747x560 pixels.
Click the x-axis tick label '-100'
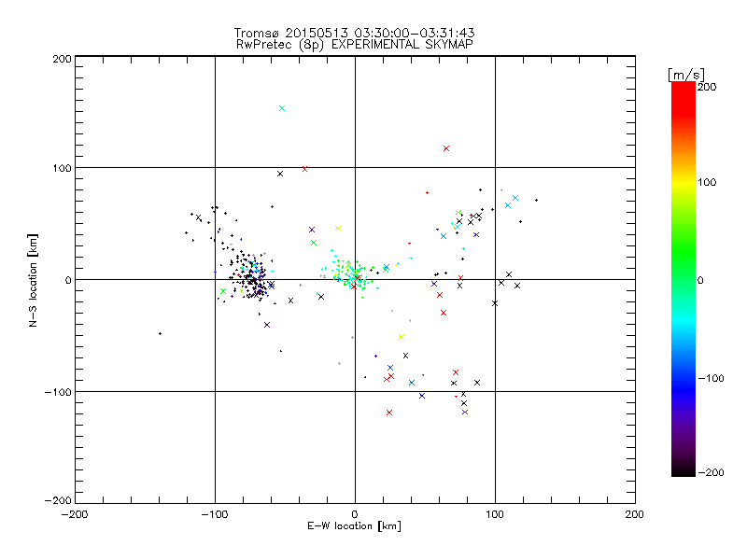pyautogui.click(x=215, y=515)
